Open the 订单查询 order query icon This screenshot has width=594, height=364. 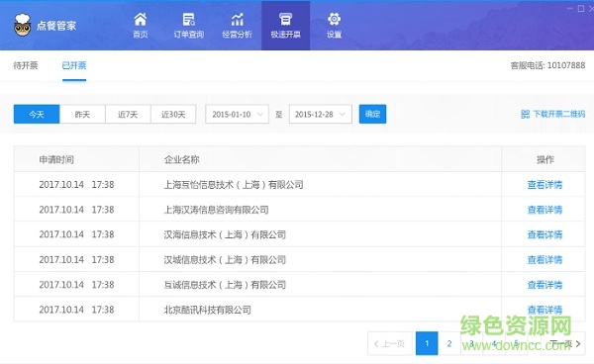[x=189, y=19]
